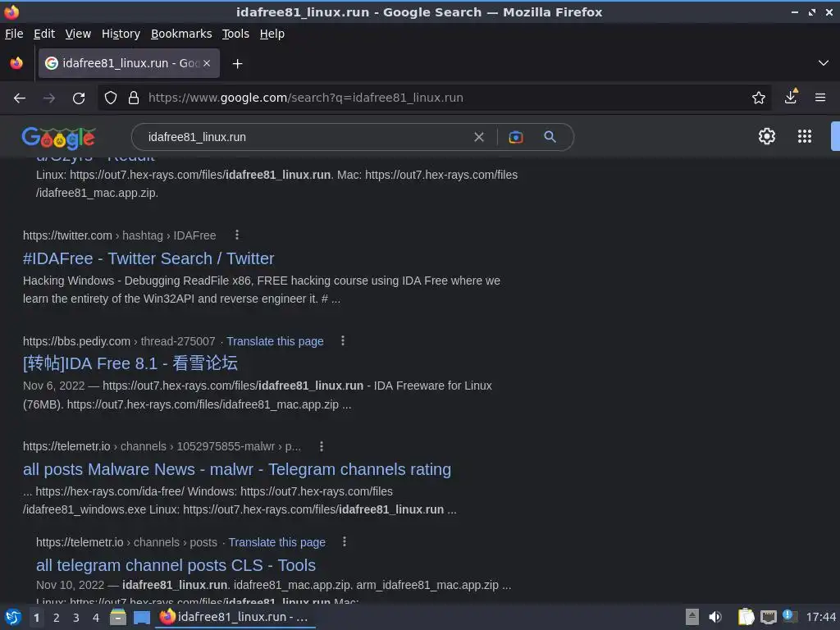The image size is (840, 630).
Task: Open the network tray icon
Action: tap(768, 617)
